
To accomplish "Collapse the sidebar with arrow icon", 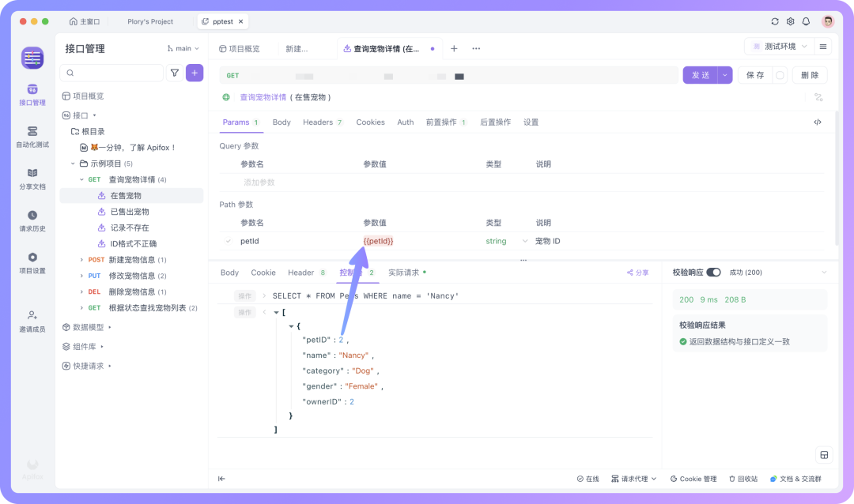I will tap(221, 479).
